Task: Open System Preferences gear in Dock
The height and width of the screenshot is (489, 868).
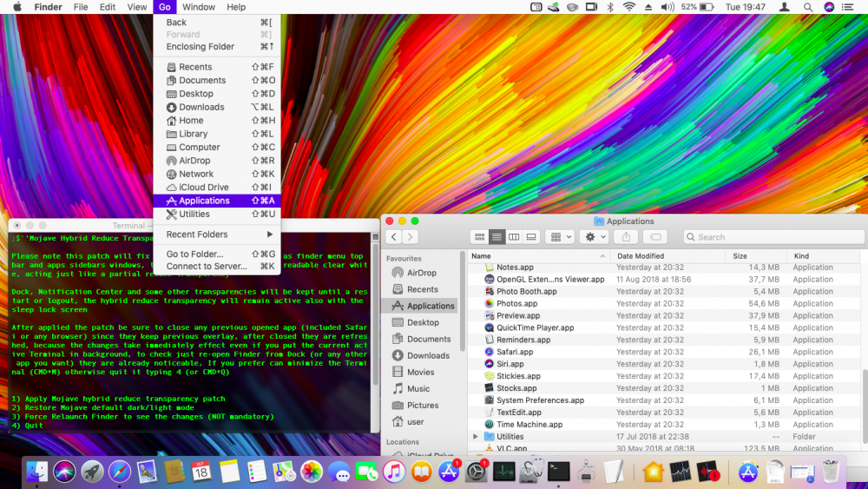Action: (x=476, y=472)
